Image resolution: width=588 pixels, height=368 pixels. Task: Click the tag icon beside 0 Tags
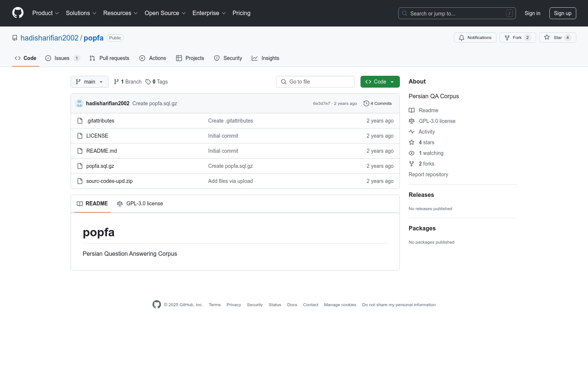[148, 82]
